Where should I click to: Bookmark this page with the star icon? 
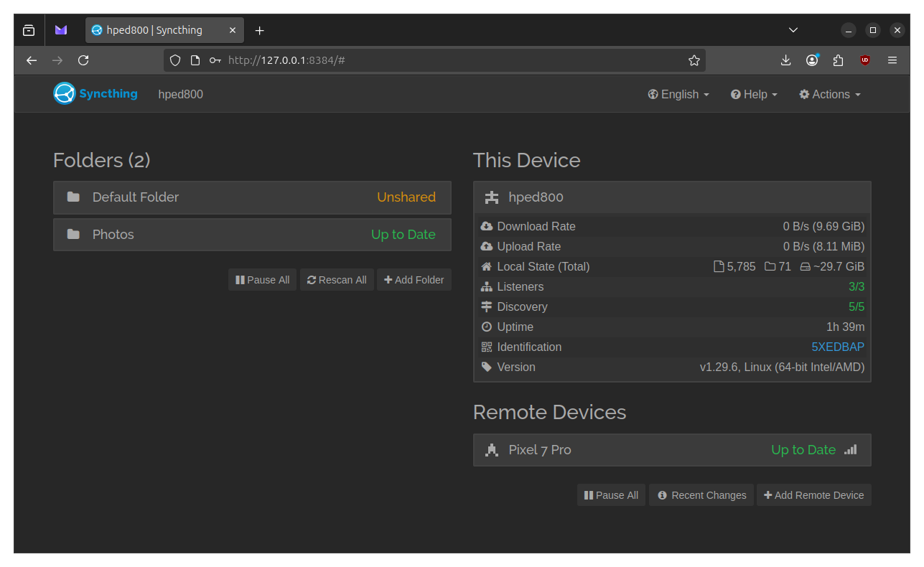point(694,60)
